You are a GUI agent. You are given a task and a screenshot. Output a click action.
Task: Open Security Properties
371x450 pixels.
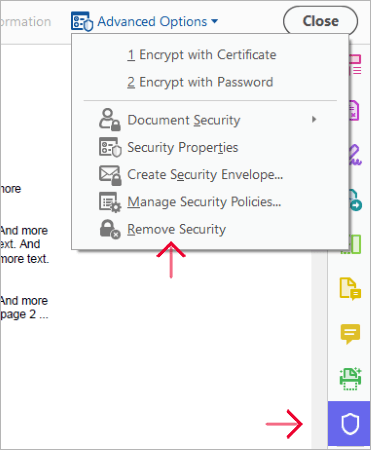(x=183, y=147)
